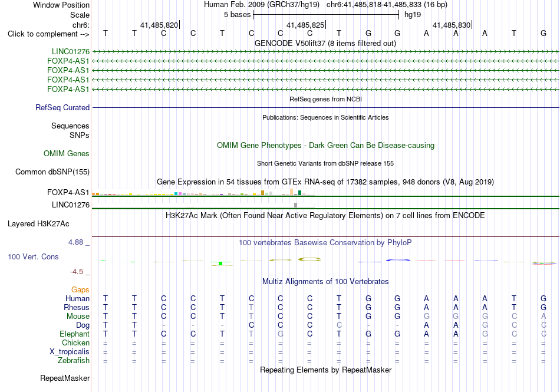Click the Scale track label

[80, 15]
